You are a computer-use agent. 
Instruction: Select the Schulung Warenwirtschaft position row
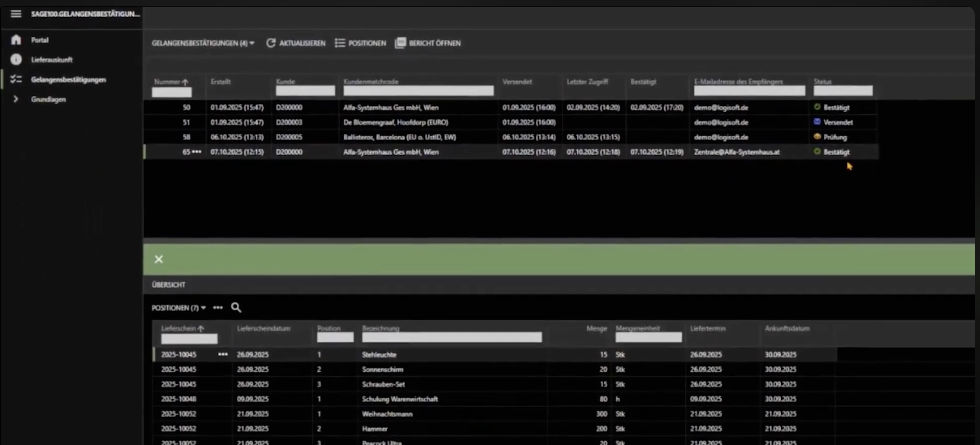click(495, 399)
